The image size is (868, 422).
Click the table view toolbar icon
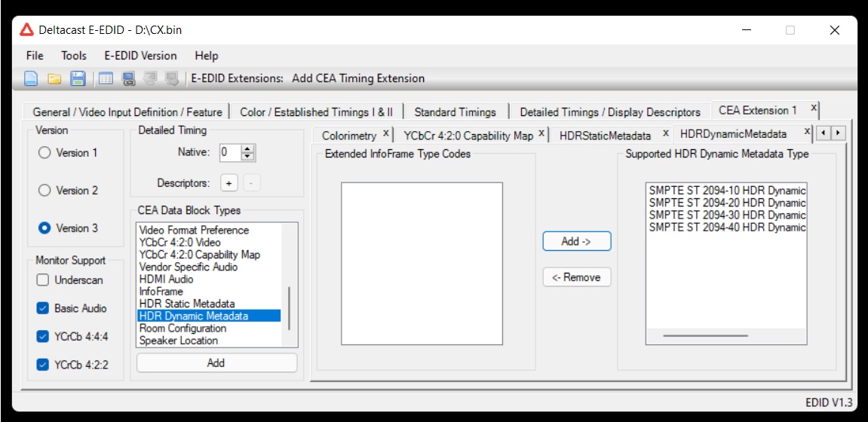click(106, 78)
